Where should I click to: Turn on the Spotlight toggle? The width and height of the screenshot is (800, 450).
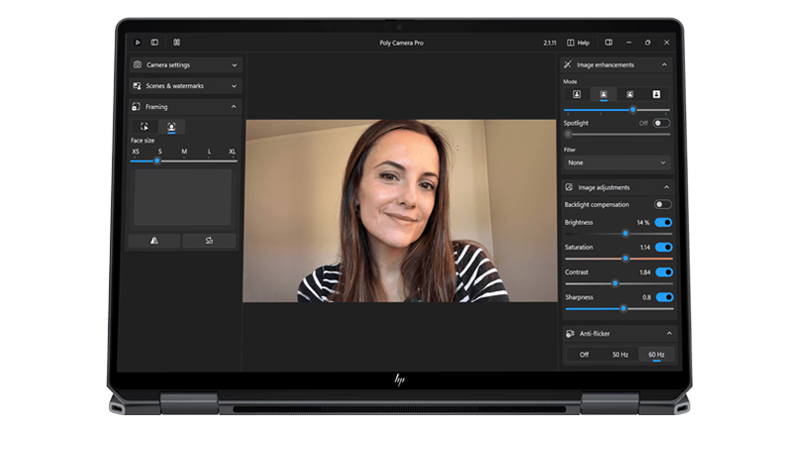(661, 123)
